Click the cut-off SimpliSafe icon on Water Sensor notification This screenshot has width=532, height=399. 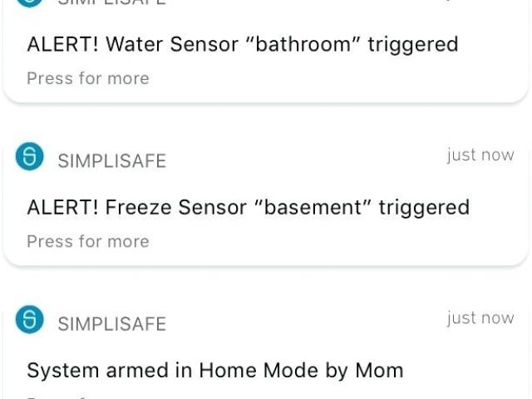coord(29,2)
